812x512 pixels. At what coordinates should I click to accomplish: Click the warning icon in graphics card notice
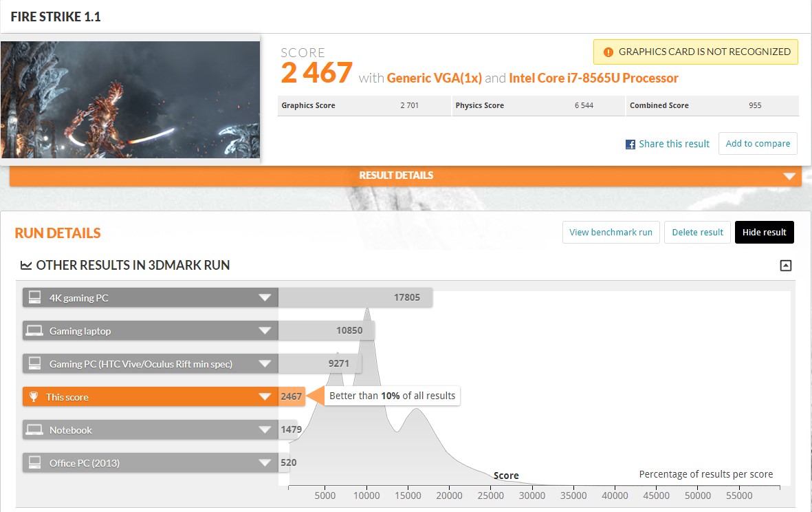click(x=608, y=52)
